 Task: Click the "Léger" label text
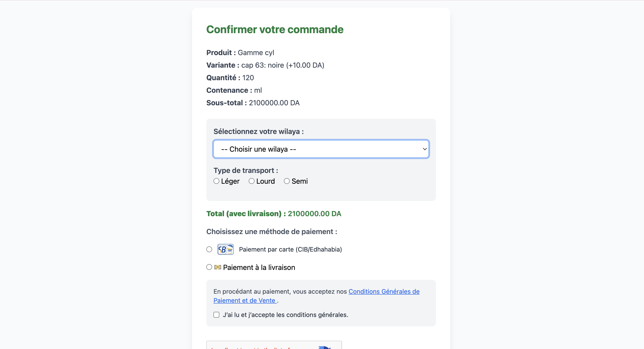click(x=230, y=181)
